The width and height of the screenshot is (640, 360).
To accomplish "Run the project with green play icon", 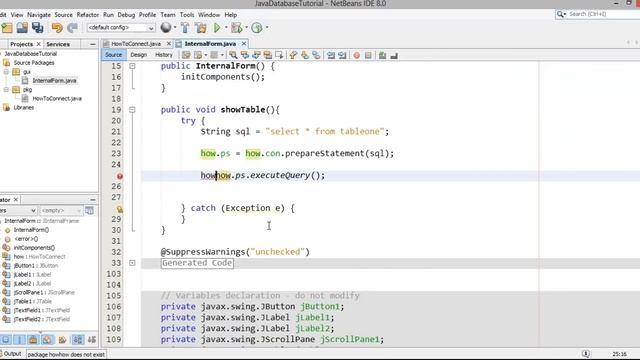I will click(x=217, y=28).
